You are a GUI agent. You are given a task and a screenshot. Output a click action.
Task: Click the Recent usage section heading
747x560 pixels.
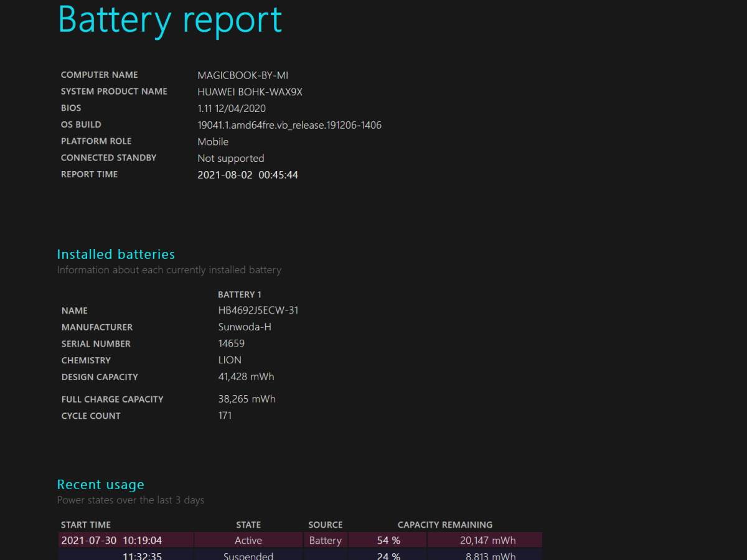coord(100,484)
